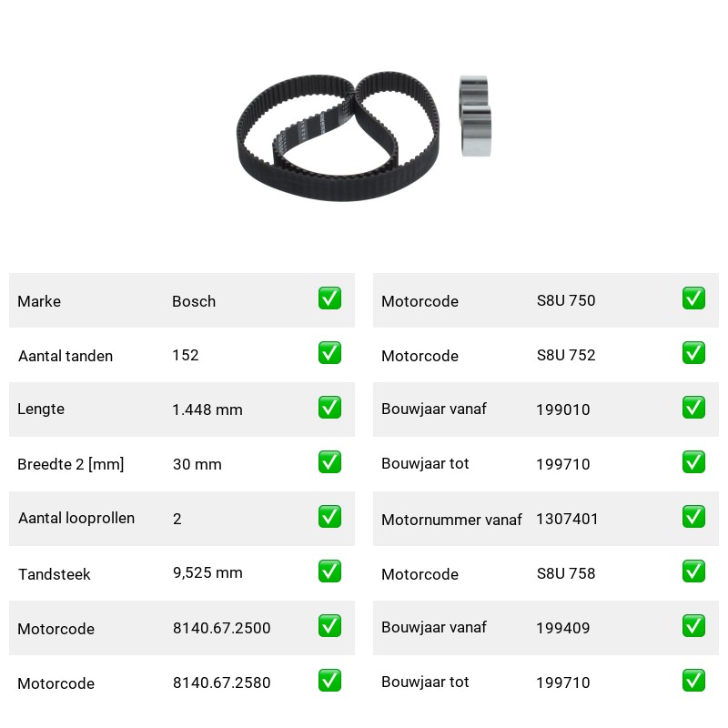Click the green check for Lengte 1.448 mm

329,408
